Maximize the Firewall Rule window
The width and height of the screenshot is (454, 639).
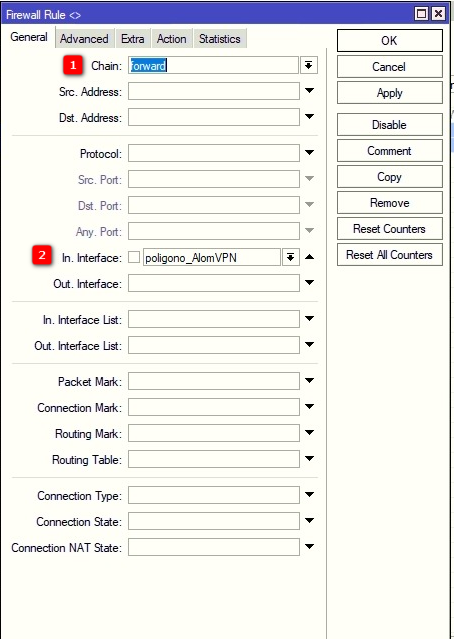tap(421, 14)
